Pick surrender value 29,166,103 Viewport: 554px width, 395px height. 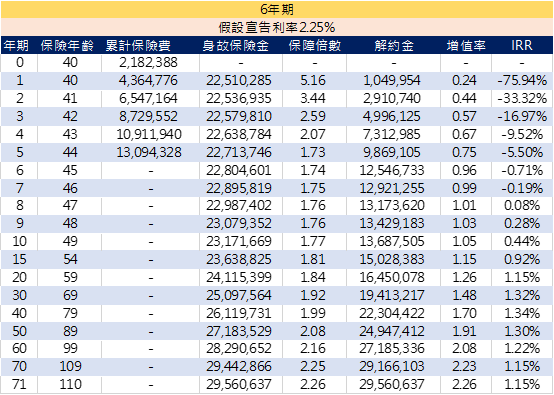[392, 367]
